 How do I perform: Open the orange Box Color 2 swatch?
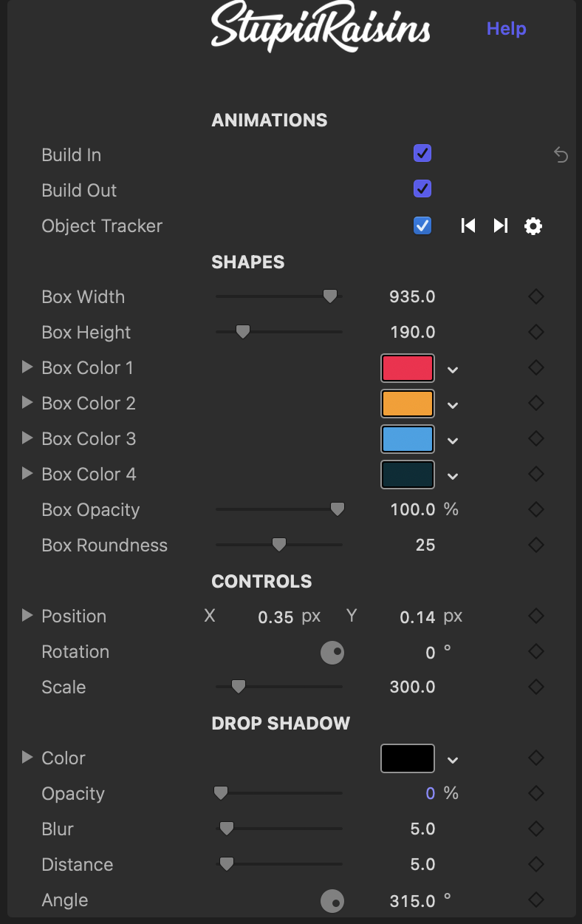tap(408, 404)
